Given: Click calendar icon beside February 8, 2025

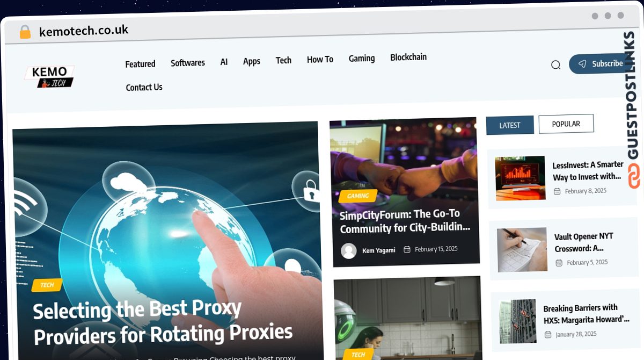Looking at the screenshot, I should 557,191.
